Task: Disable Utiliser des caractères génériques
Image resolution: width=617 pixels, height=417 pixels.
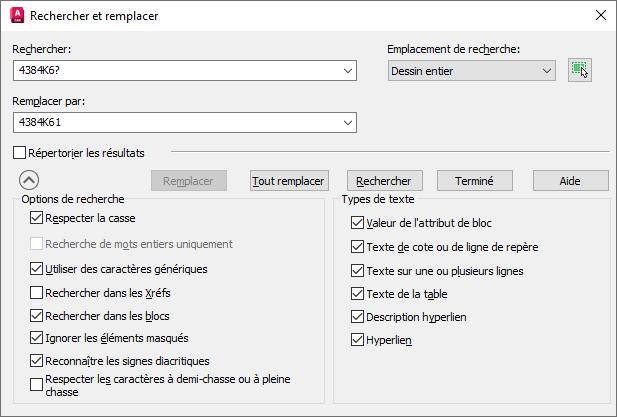Action: point(37,269)
